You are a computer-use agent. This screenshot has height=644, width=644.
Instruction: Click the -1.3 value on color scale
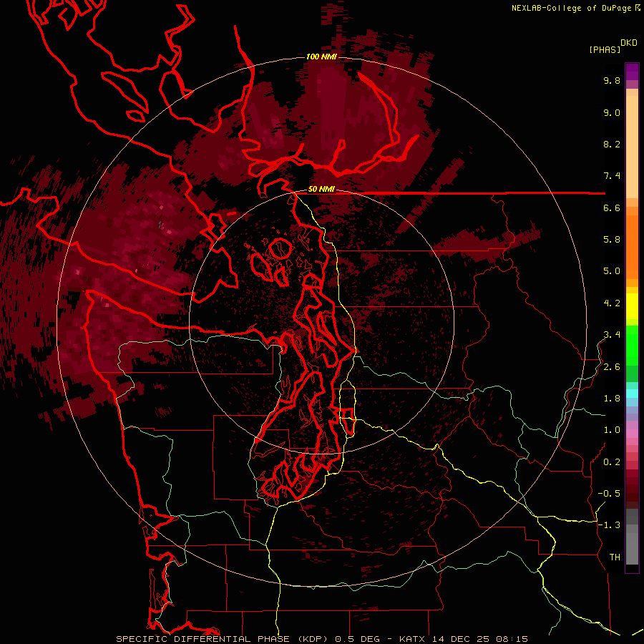[x=609, y=525]
